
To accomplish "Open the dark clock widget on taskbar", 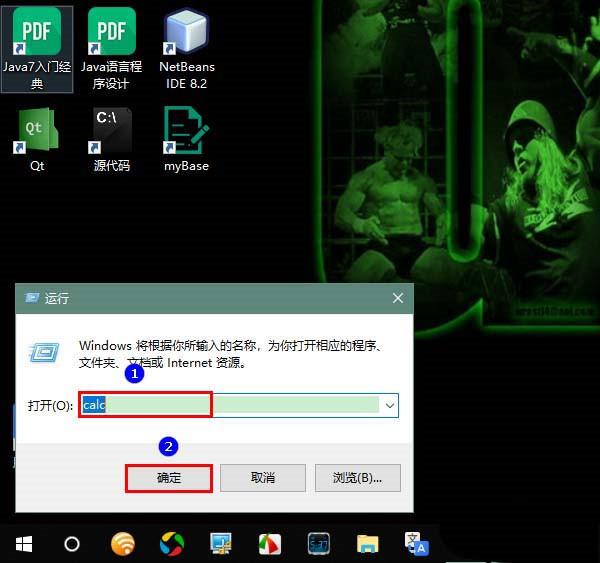I will 319,543.
